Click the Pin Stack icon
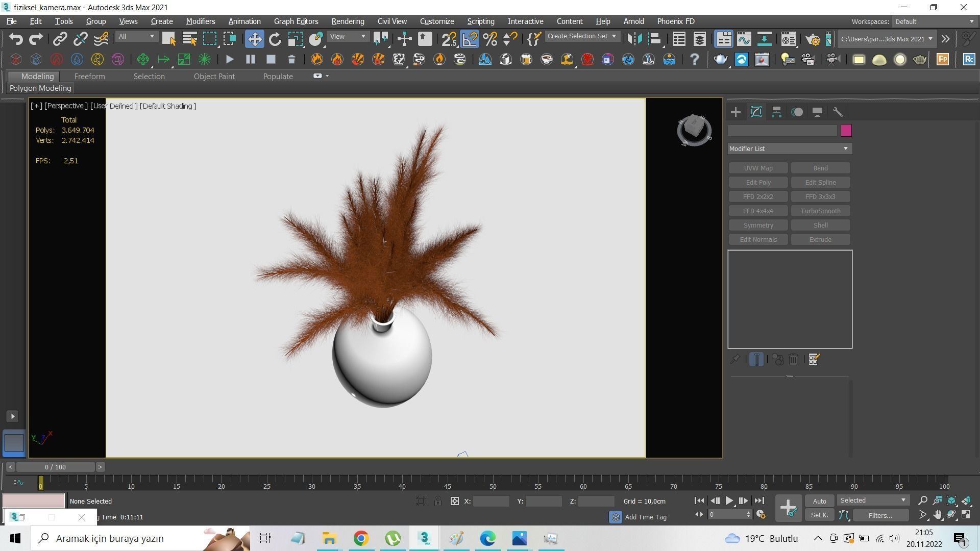The width and height of the screenshot is (980, 551). pos(734,359)
